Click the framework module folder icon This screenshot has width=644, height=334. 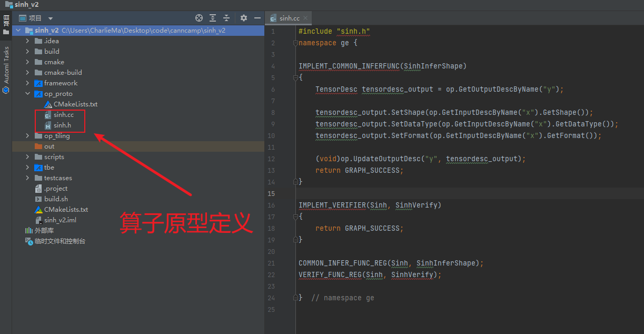tap(38, 83)
